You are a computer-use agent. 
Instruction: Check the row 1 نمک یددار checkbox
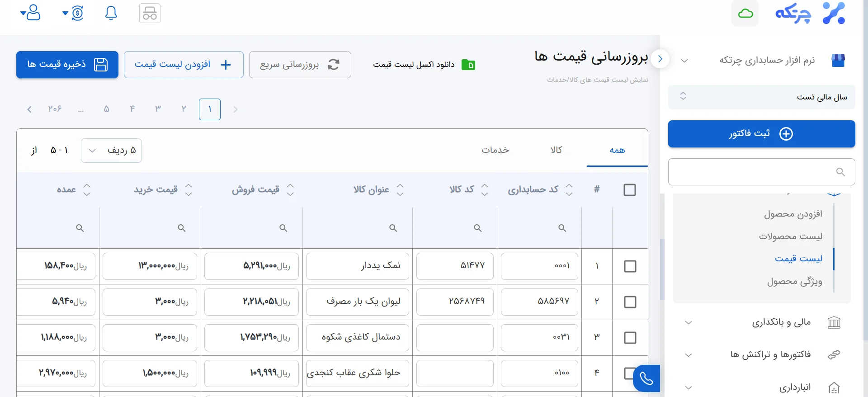pos(630,266)
